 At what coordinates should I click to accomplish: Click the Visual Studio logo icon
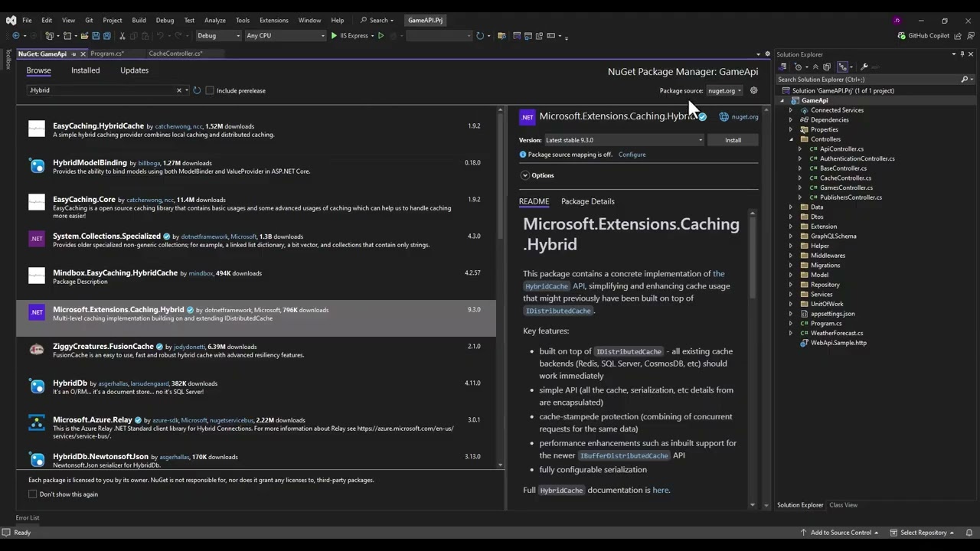tap(11, 21)
